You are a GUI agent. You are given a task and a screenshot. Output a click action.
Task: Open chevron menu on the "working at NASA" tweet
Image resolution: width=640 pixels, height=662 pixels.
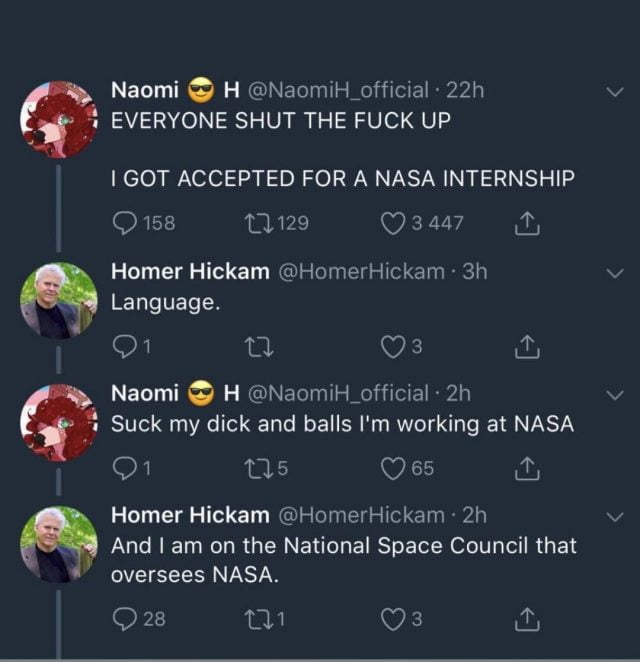coord(614,394)
